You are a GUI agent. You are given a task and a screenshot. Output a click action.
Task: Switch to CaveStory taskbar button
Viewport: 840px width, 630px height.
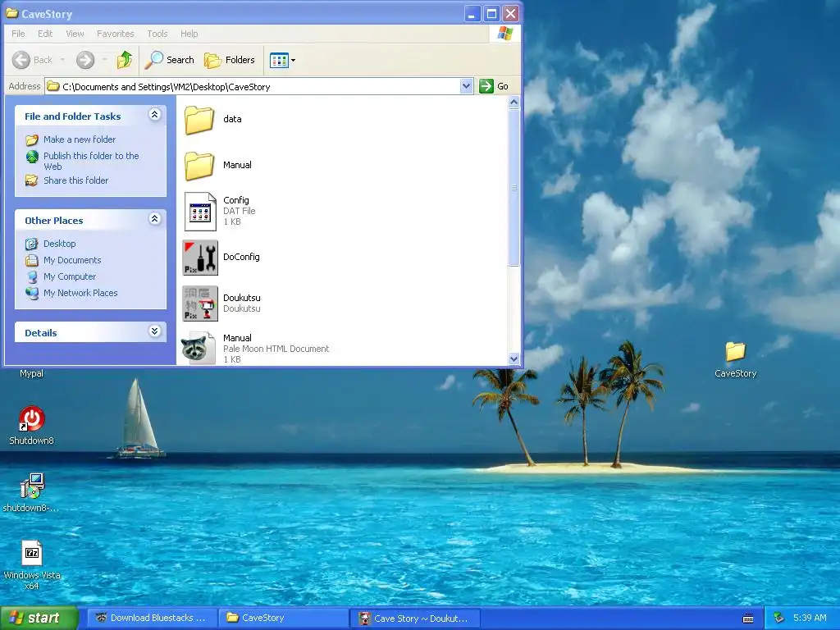coord(282,619)
